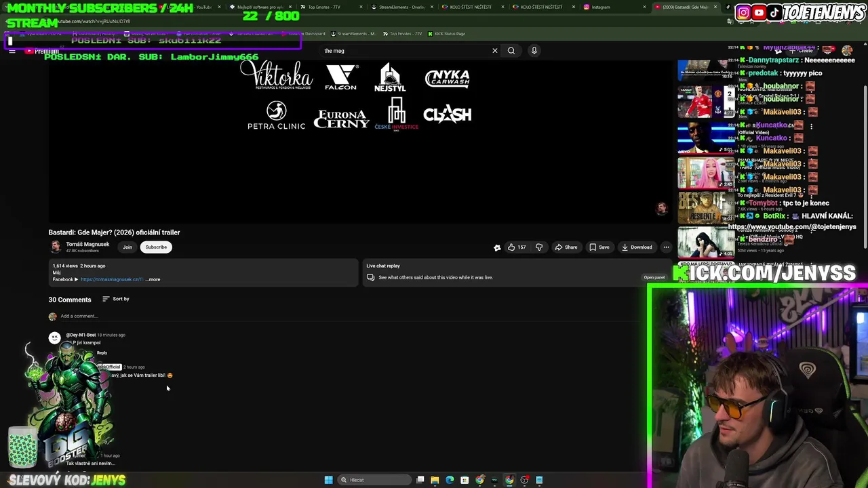Open the channel watermark on the video

[662, 209]
